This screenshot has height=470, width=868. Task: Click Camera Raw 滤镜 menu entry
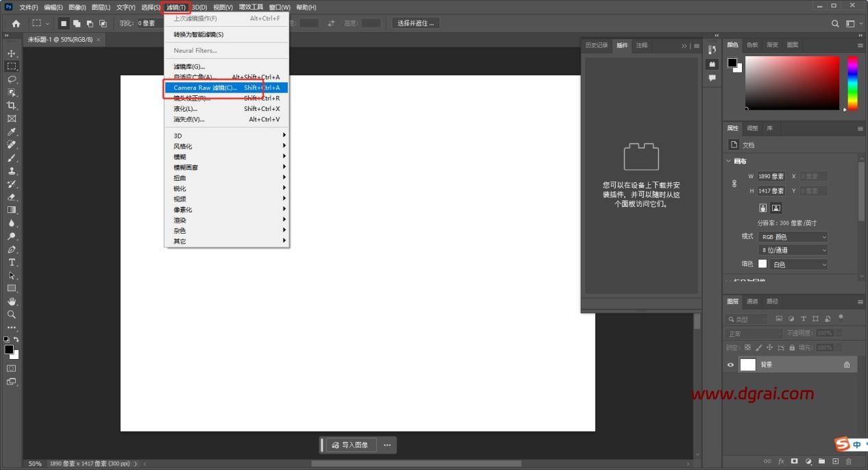(x=227, y=88)
